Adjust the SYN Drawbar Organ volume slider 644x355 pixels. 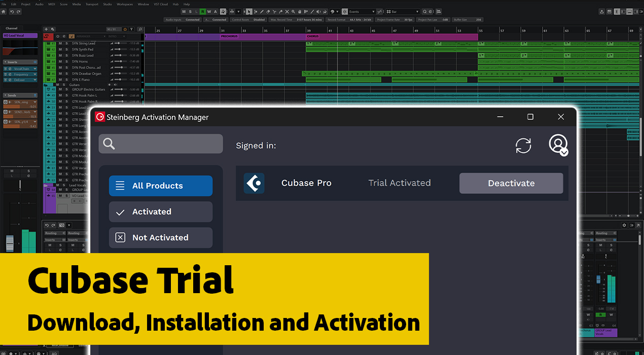121,74
